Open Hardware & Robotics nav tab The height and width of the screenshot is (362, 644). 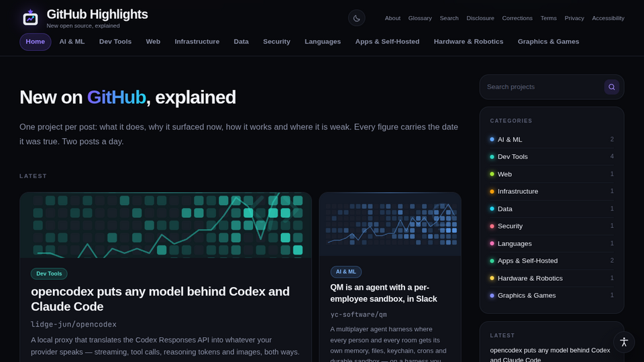(x=468, y=42)
